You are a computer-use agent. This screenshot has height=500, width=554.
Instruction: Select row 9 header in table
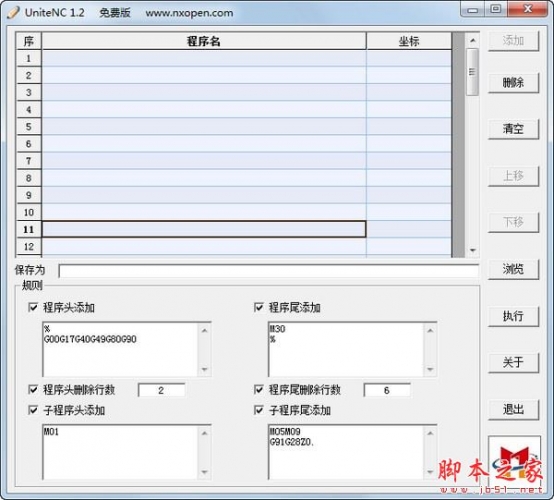pos(29,195)
